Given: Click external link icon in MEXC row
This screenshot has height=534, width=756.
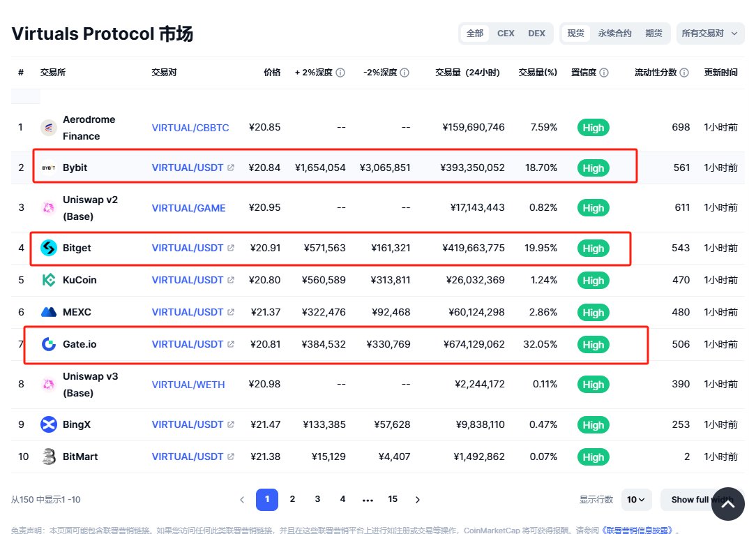Looking at the screenshot, I should pos(231,312).
